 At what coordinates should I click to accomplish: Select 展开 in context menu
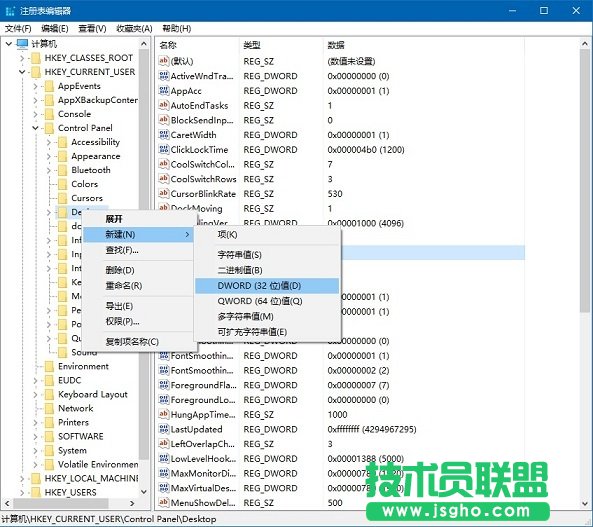[138, 219]
